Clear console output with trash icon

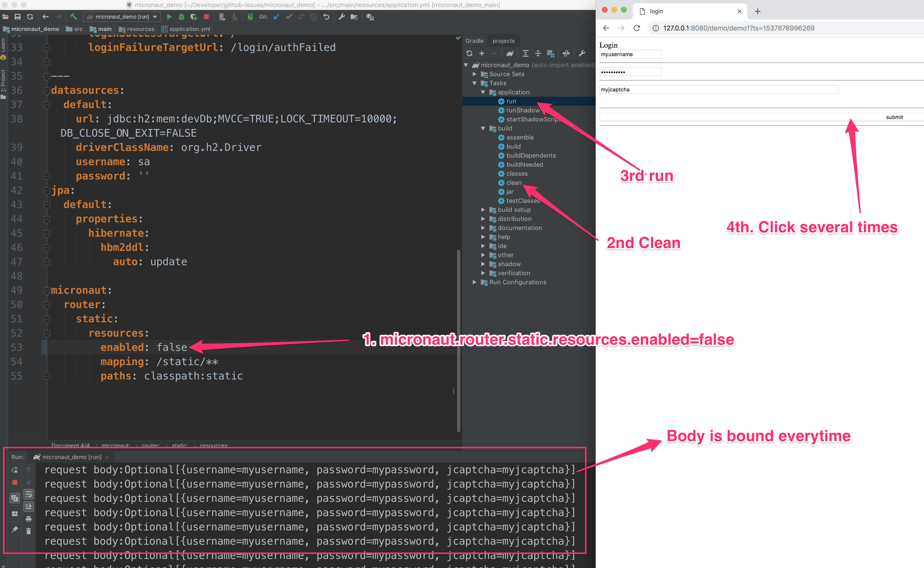(x=29, y=531)
